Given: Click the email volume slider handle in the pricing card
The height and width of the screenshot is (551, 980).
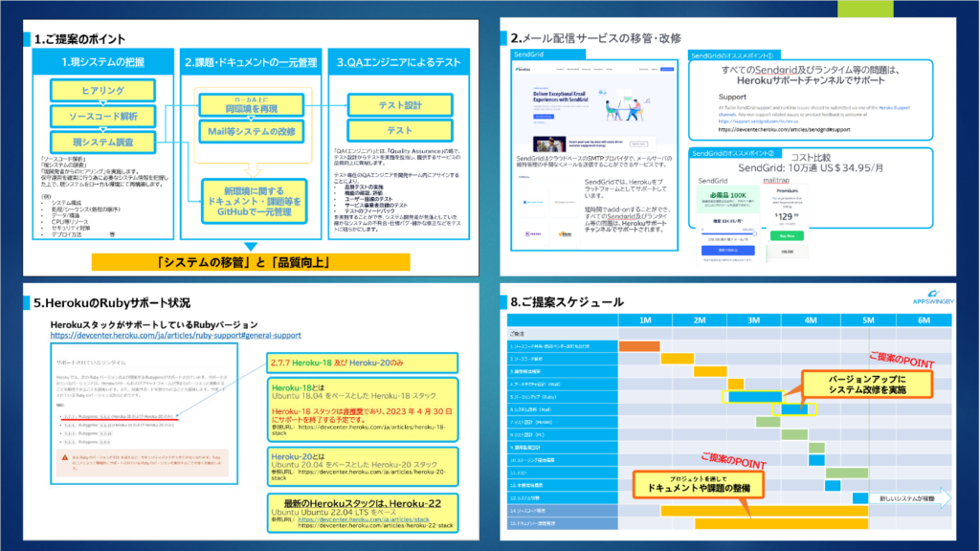Looking at the screenshot, I should (753, 231).
